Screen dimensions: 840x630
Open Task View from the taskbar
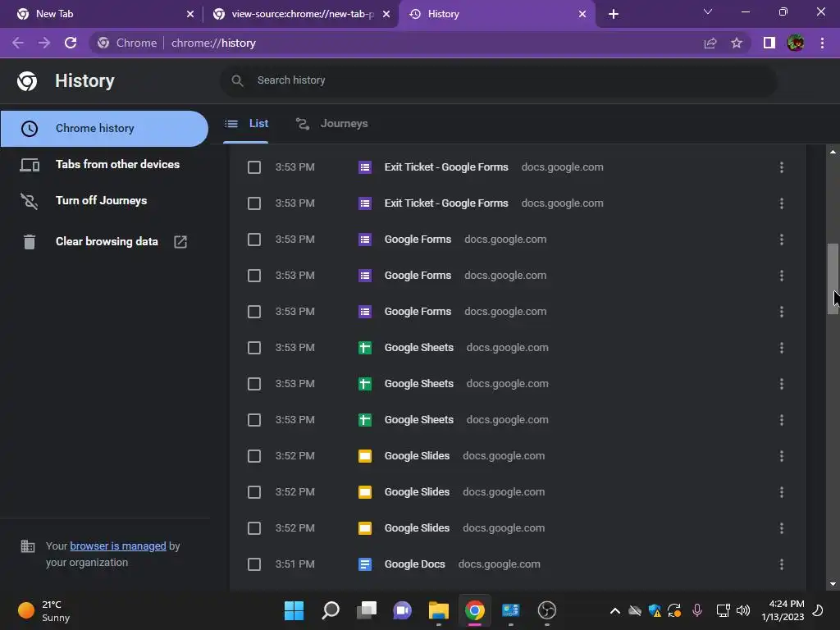[367, 610]
